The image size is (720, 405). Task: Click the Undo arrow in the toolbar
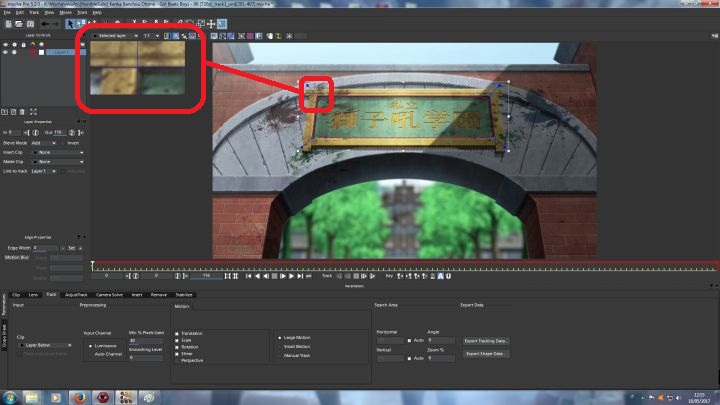click(45, 24)
